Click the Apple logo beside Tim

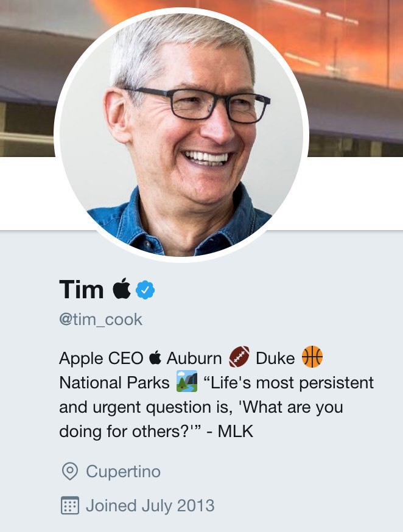point(121,289)
